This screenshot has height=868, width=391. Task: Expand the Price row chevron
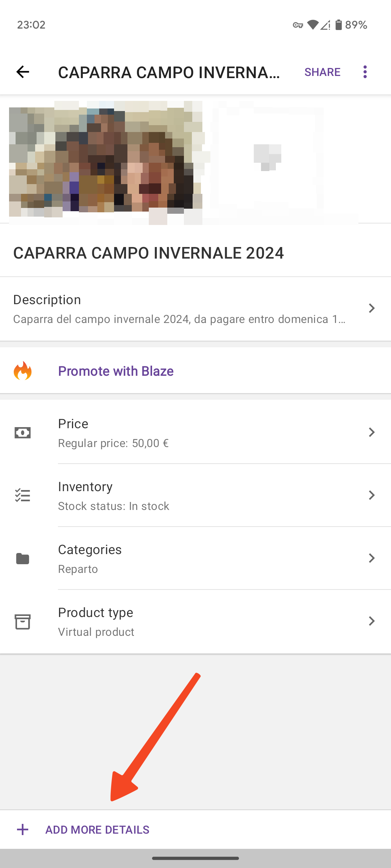(371, 432)
